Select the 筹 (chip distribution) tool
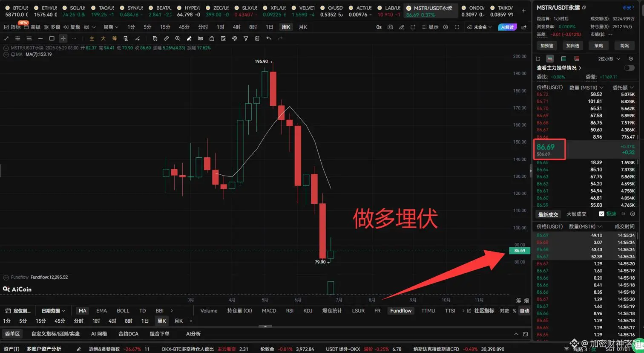 click(115, 38)
